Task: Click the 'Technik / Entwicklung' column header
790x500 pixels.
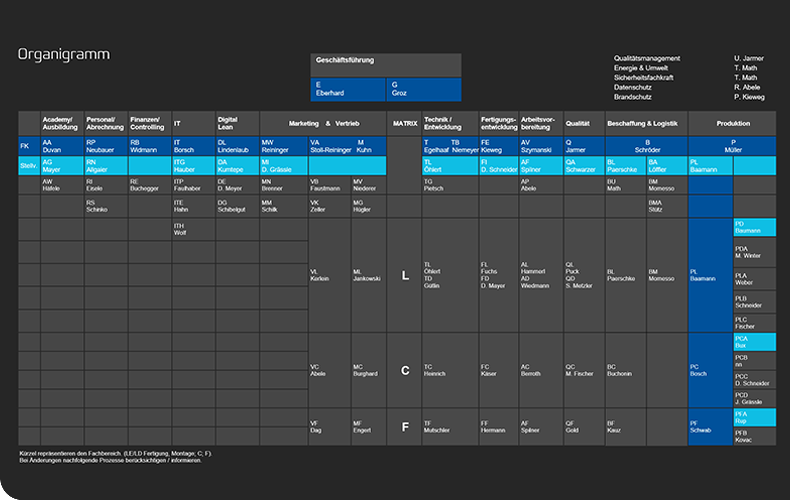Action: pos(450,123)
